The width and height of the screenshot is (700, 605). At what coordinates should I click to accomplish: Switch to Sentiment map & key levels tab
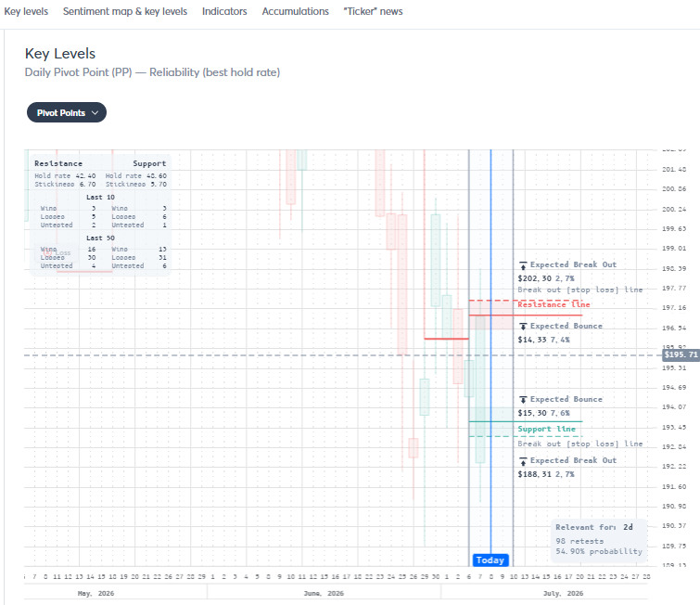125,12
